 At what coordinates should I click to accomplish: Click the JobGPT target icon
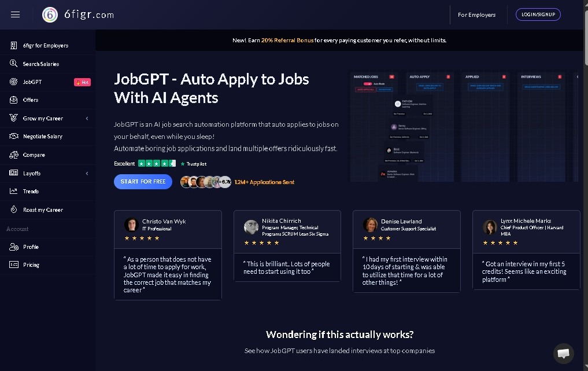13,82
